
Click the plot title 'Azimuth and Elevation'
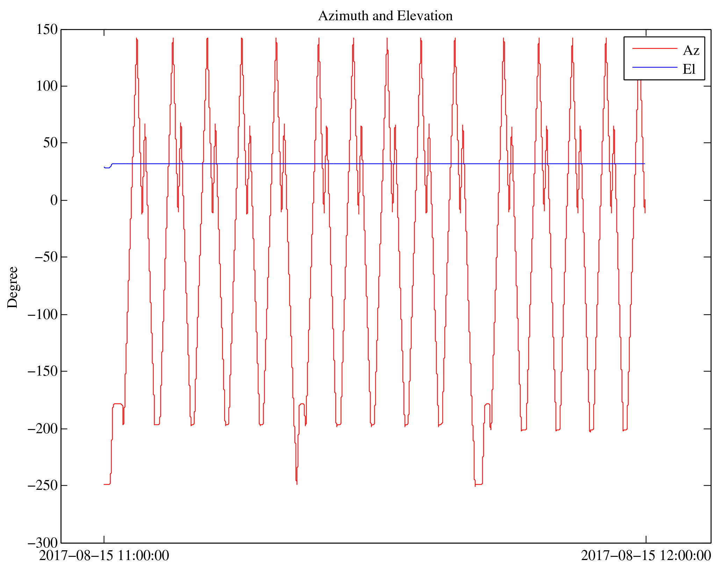[385, 16]
